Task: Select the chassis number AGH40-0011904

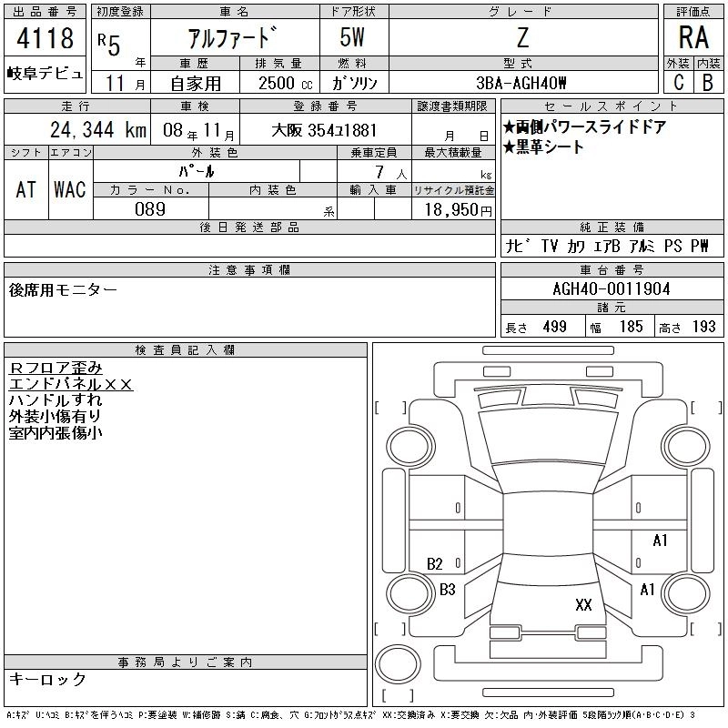Action: 612,289
